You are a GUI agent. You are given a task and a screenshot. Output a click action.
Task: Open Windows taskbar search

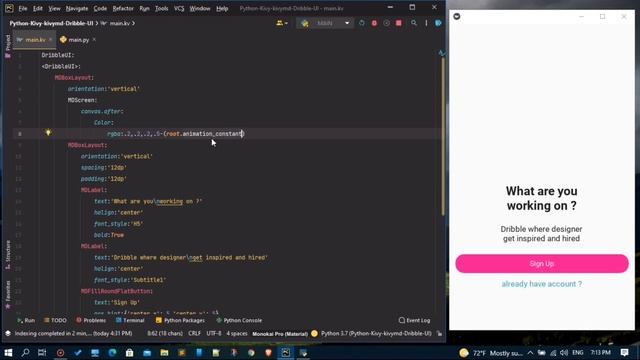[25, 353]
